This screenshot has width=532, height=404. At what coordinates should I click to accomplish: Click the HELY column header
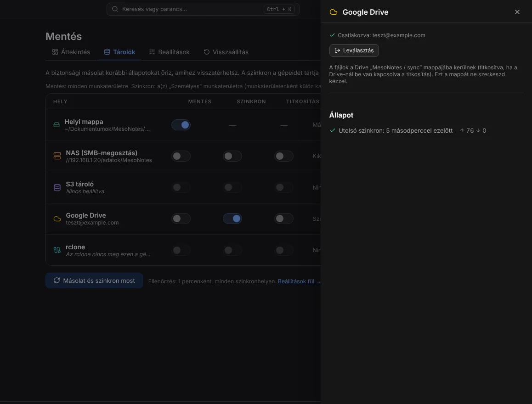(x=60, y=101)
